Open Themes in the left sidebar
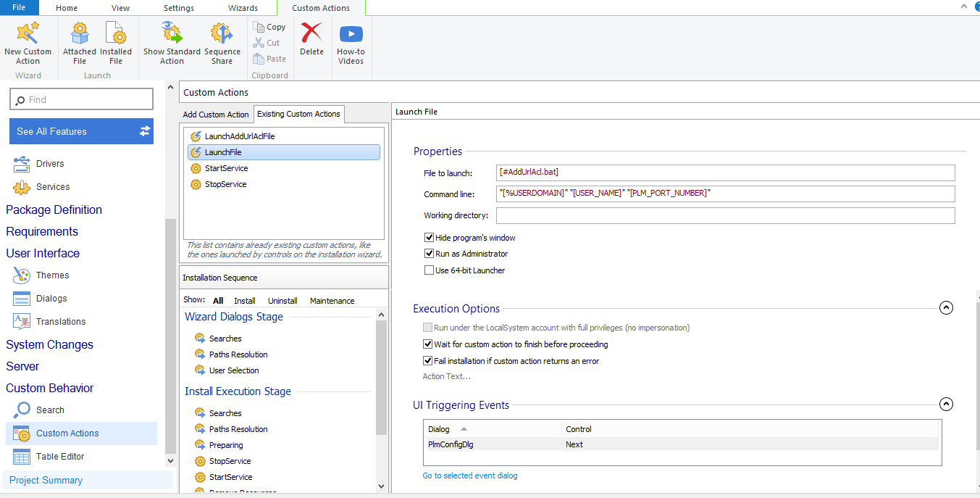Image resolution: width=980 pixels, height=498 pixels. (x=52, y=275)
